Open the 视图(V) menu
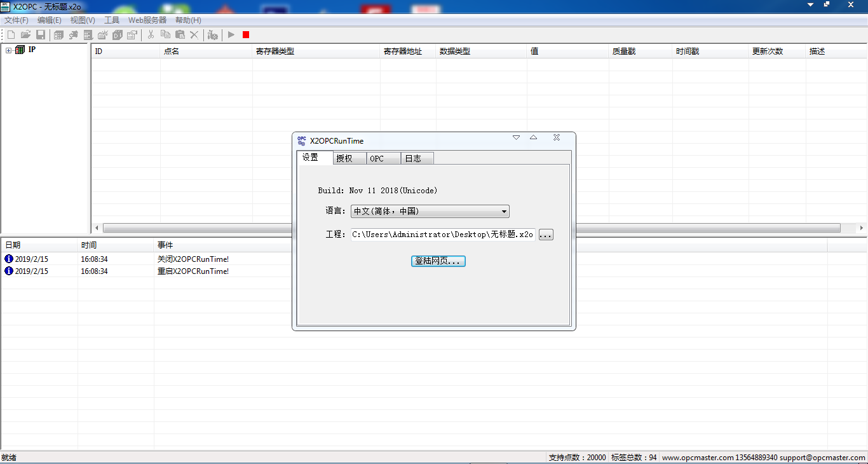Viewport: 868px width, 464px height. [83, 20]
